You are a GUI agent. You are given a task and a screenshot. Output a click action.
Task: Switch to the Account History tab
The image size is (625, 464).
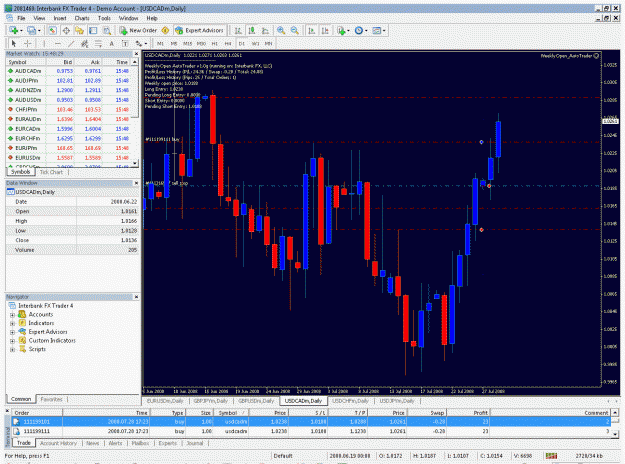tap(58, 443)
